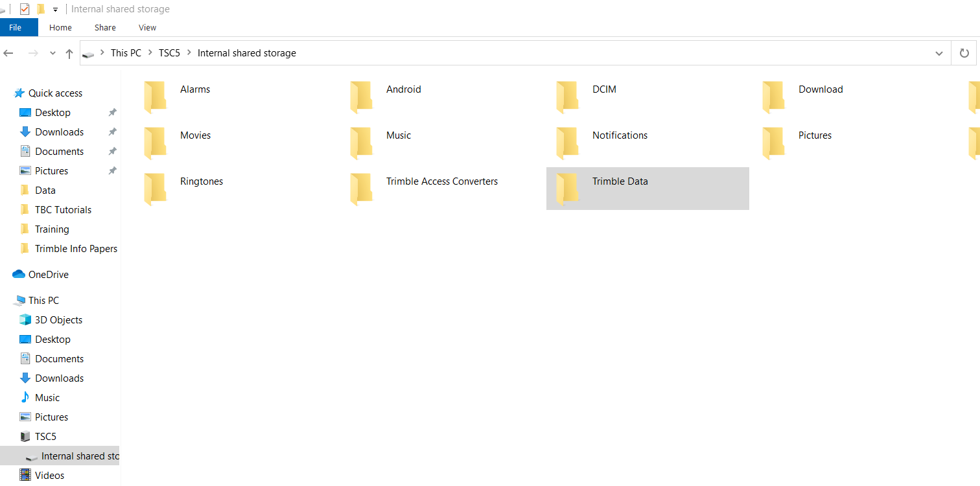Viewport: 980px width, 486px height.
Task: Open the Trimble Data folder
Action: coord(620,182)
